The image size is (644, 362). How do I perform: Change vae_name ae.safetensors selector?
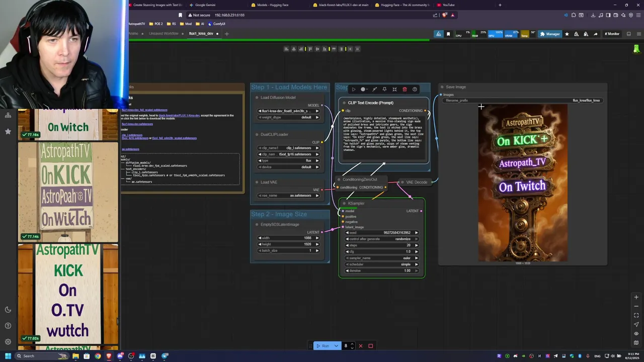click(x=289, y=196)
